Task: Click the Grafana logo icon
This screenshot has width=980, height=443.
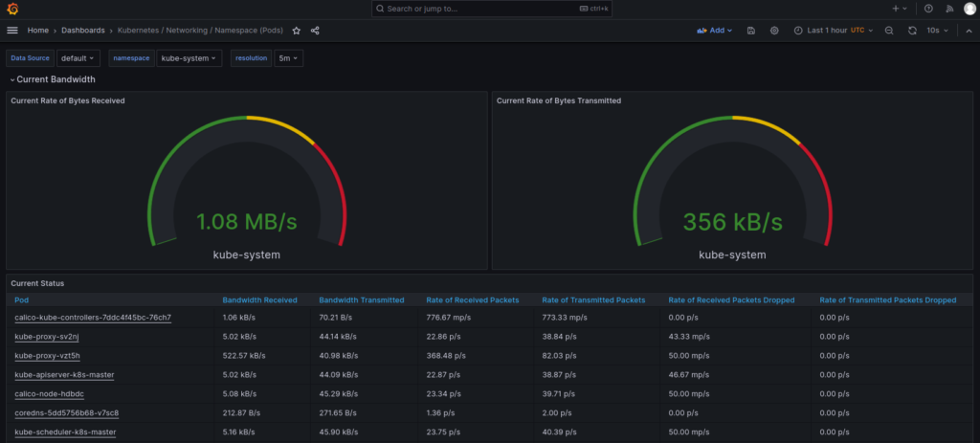Action: [12, 9]
